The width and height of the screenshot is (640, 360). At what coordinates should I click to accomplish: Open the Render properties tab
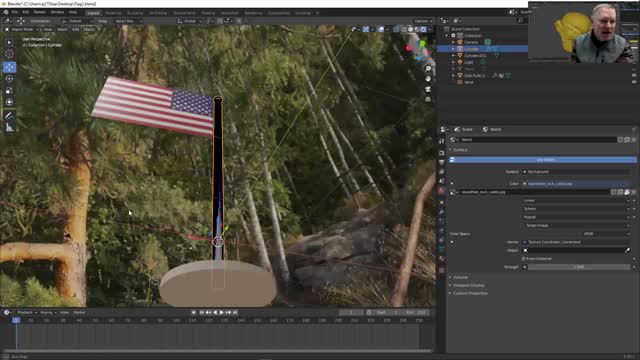[442, 153]
